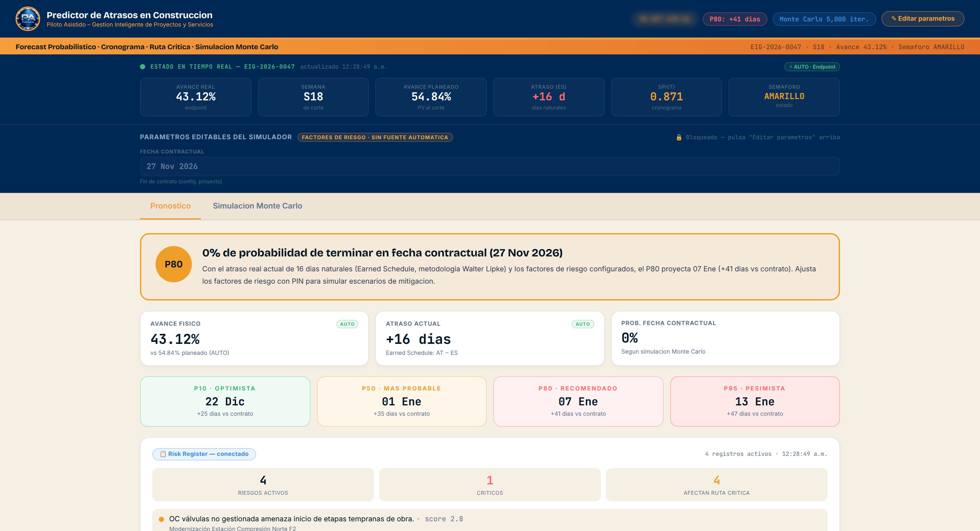Select the SPI(t) 0.871 card

(x=667, y=97)
